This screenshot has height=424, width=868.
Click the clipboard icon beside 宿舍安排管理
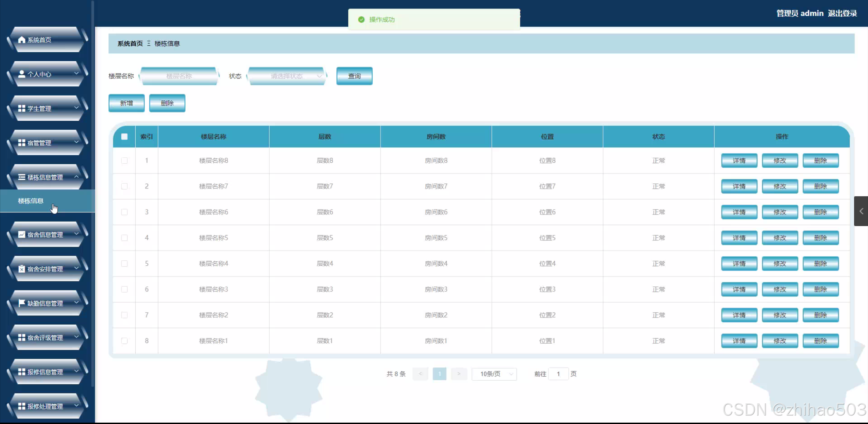(22, 269)
